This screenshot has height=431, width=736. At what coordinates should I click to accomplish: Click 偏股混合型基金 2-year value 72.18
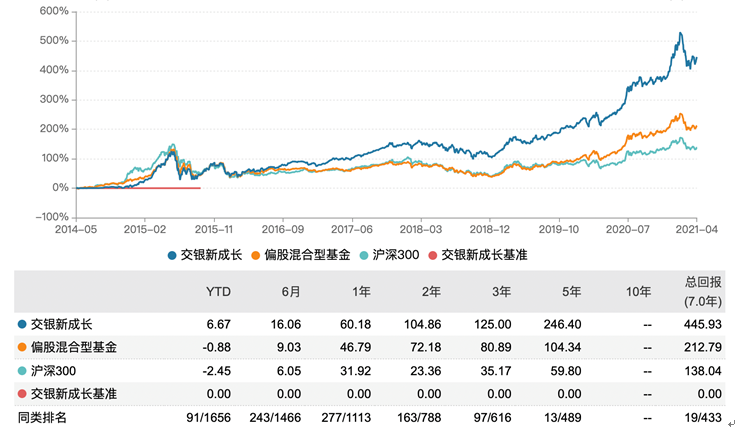pos(426,347)
